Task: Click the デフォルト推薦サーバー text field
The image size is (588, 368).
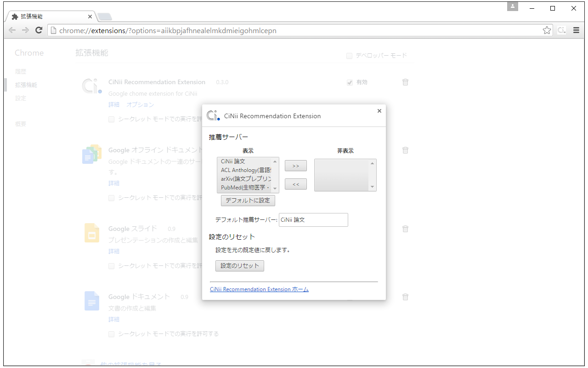Action: [313, 220]
